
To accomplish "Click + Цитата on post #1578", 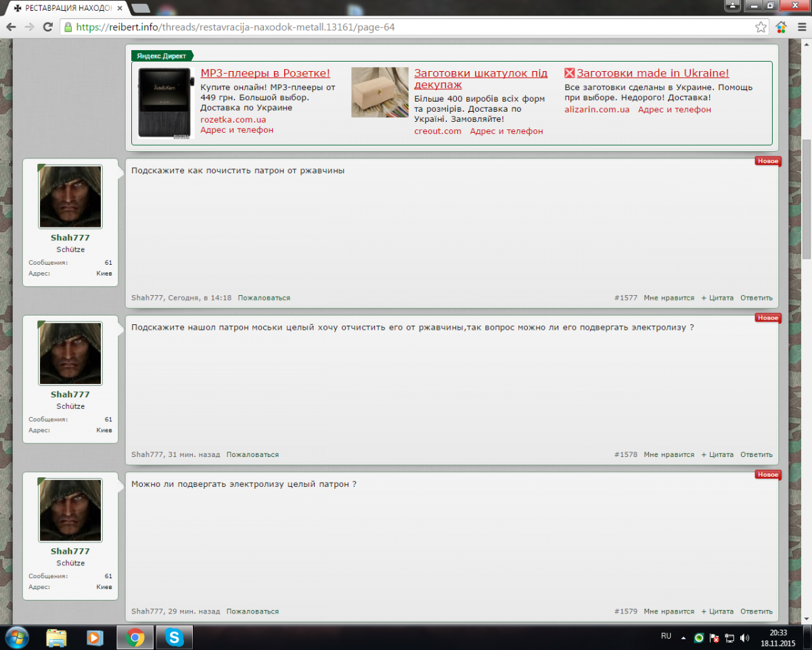I will point(717,454).
